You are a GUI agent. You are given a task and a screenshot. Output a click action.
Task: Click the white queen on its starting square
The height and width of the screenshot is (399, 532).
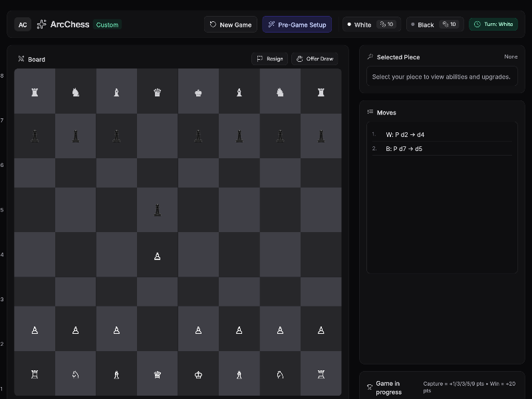158,374
